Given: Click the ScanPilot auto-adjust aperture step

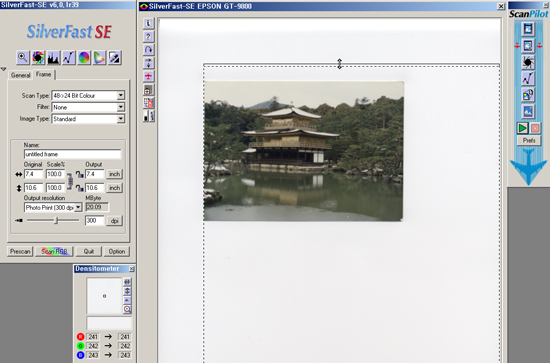Looking at the screenshot, I should point(528,62).
